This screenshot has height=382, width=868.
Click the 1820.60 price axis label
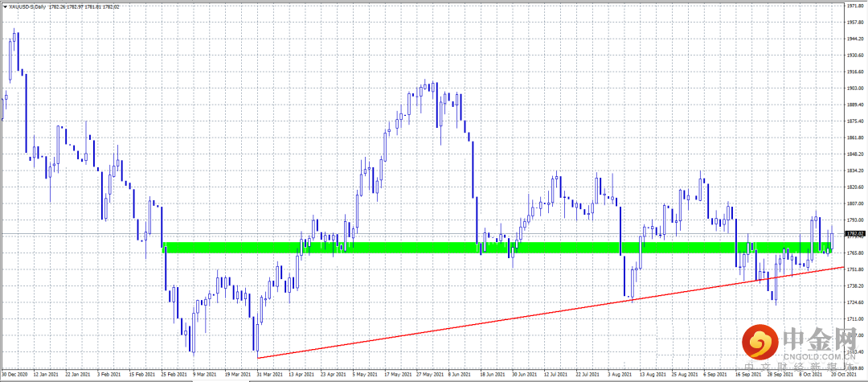point(856,187)
